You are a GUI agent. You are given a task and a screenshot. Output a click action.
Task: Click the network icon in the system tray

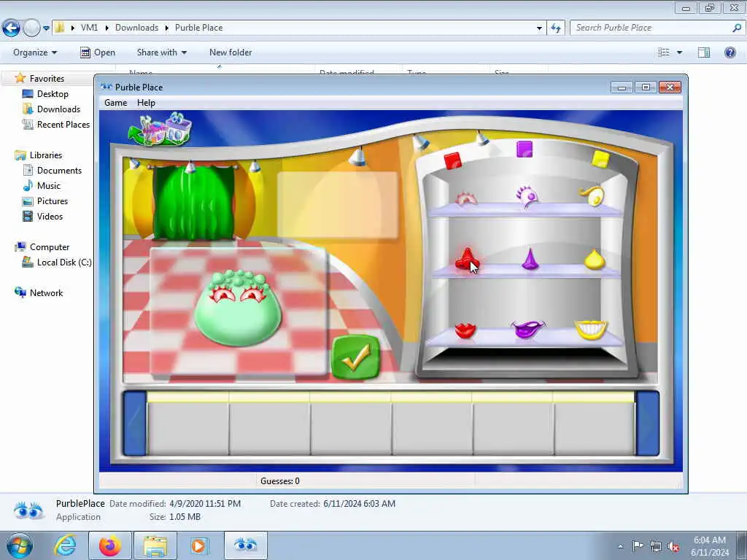tap(656, 546)
